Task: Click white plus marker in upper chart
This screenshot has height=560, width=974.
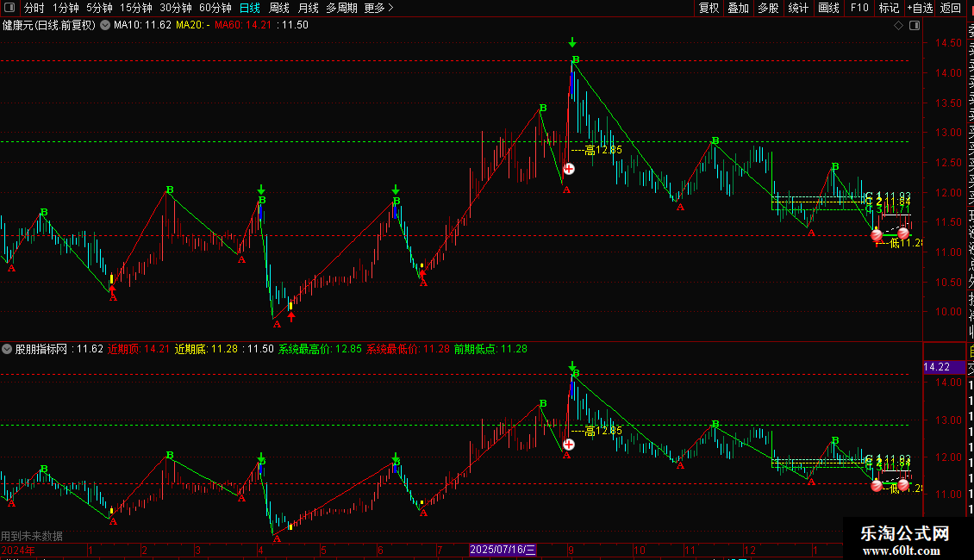Action: [x=569, y=169]
